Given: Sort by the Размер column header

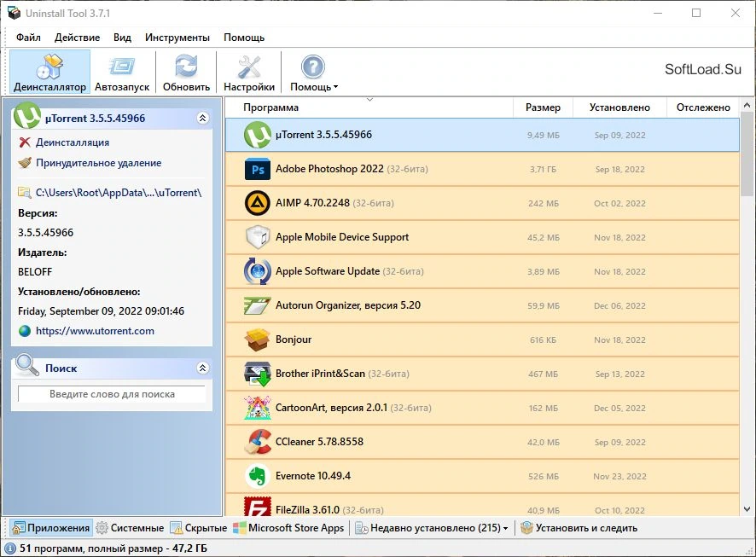Looking at the screenshot, I should (x=543, y=107).
